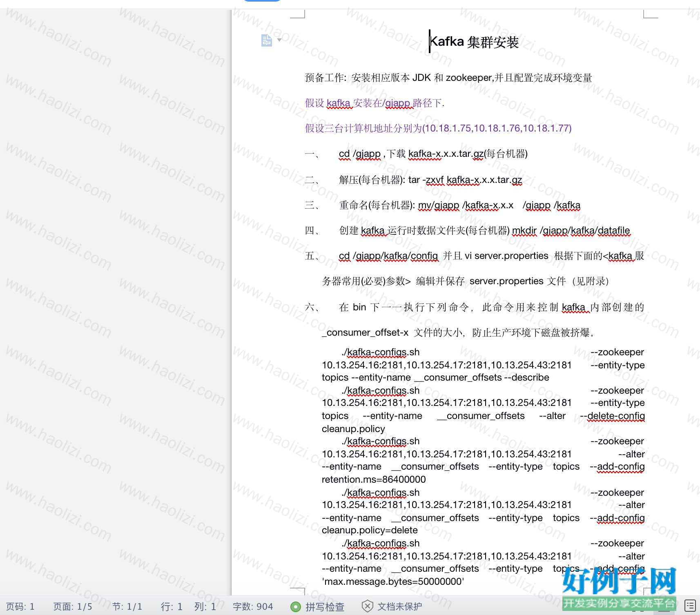The width and height of the screenshot is (700, 615).
Task: Click 节: 1/1 status entry
Action: pyautogui.click(x=127, y=607)
